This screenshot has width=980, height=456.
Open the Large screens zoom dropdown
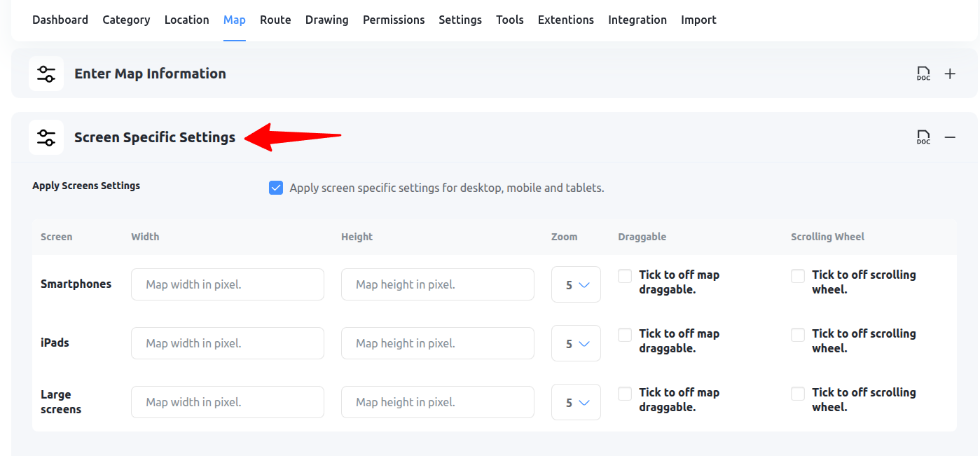pos(576,401)
